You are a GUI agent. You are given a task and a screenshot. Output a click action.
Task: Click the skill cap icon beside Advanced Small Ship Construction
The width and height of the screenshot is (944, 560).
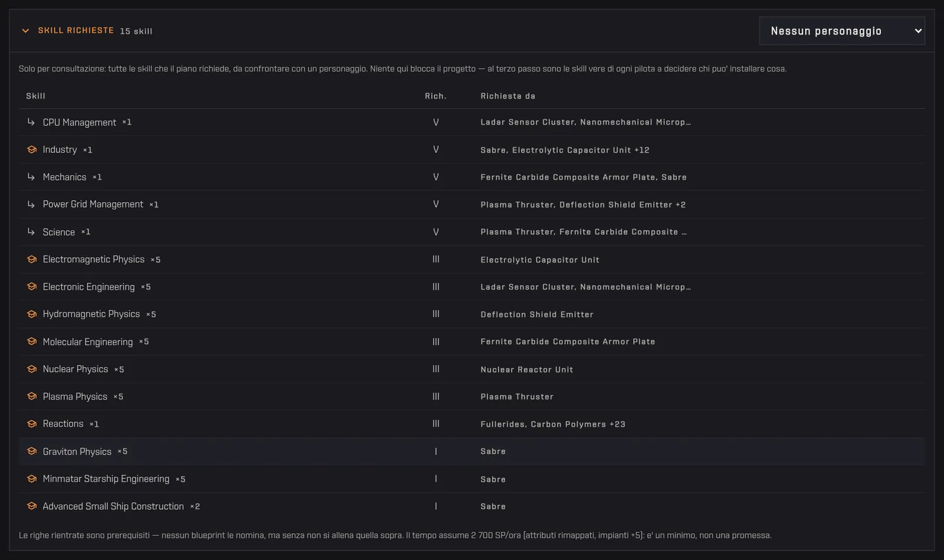(32, 506)
